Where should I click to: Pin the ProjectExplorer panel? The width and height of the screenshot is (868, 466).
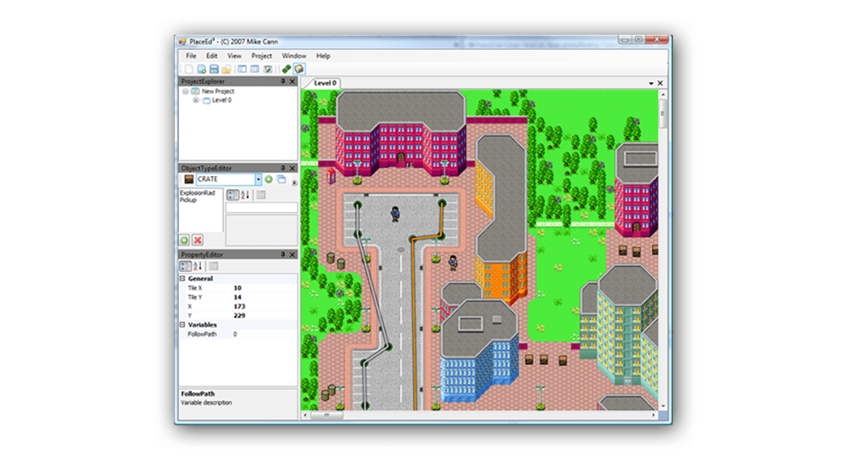coord(283,82)
